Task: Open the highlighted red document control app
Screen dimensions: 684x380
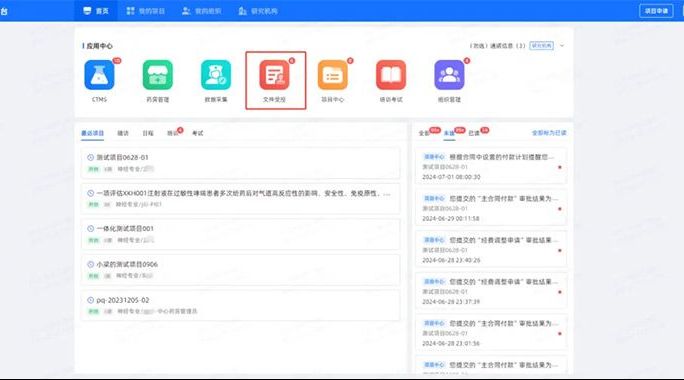Action: coord(274,75)
